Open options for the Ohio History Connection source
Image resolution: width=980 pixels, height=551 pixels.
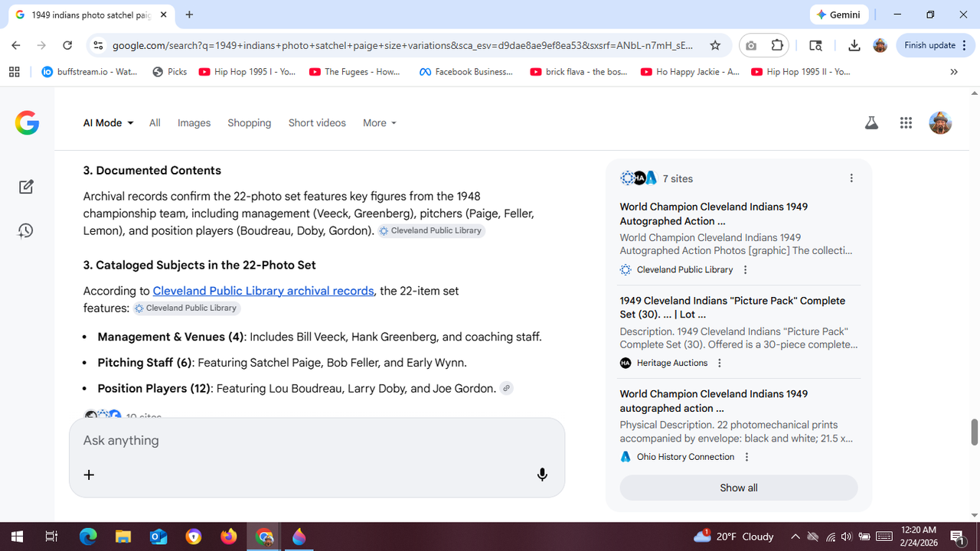pyautogui.click(x=746, y=457)
